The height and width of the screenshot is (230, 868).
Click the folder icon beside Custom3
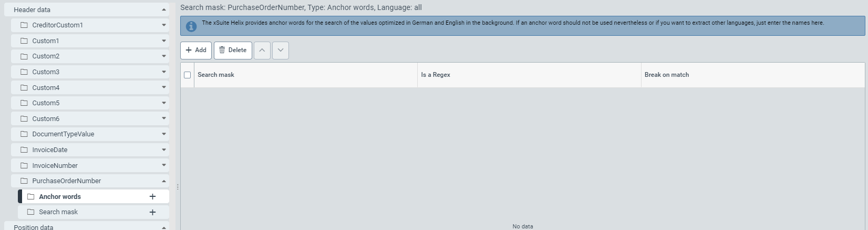(24, 72)
